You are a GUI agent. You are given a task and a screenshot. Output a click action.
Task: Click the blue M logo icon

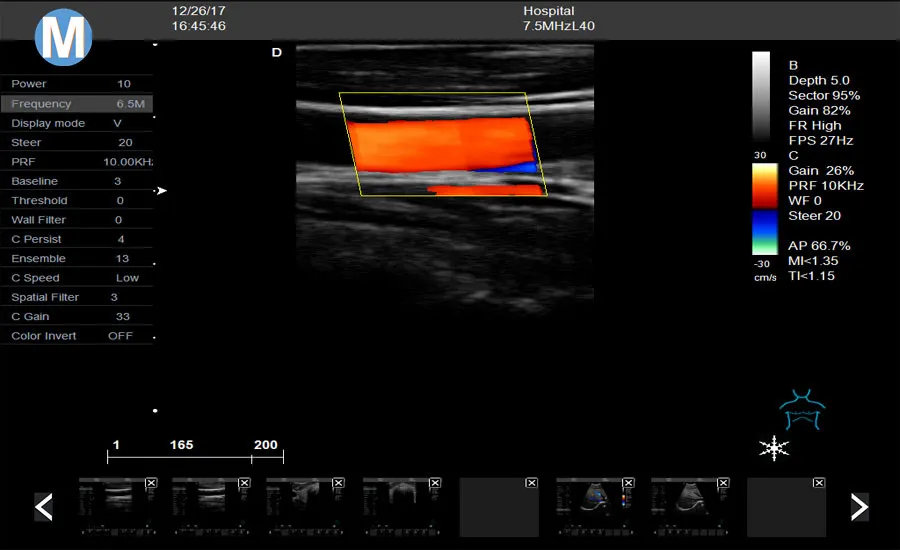tap(63, 37)
